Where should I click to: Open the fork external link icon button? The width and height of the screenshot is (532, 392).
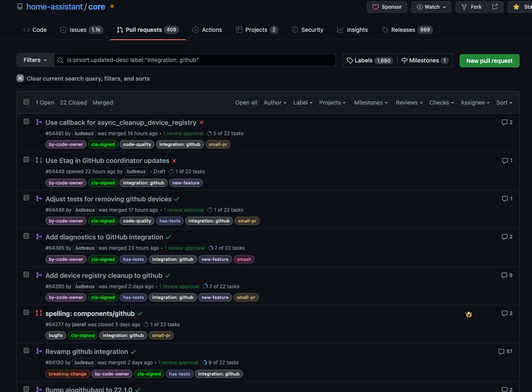click(x=495, y=7)
